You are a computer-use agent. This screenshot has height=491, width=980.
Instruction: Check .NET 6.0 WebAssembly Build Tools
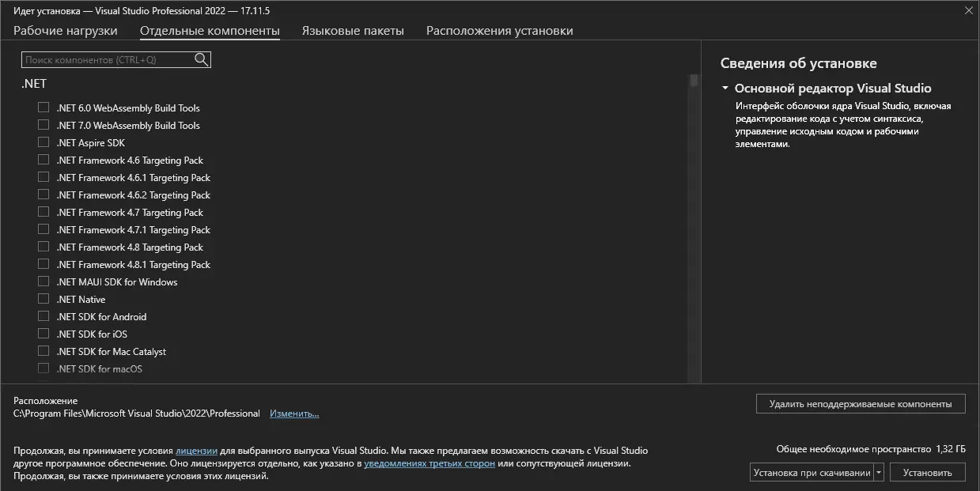tap(44, 108)
